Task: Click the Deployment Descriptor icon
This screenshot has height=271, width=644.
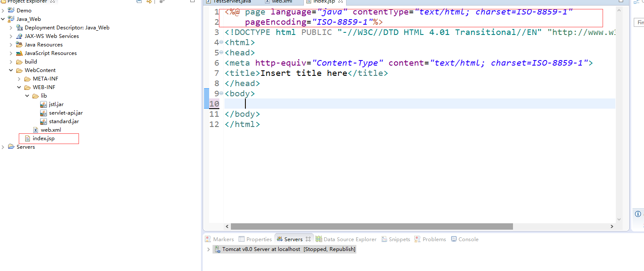Action: coord(19,28)
